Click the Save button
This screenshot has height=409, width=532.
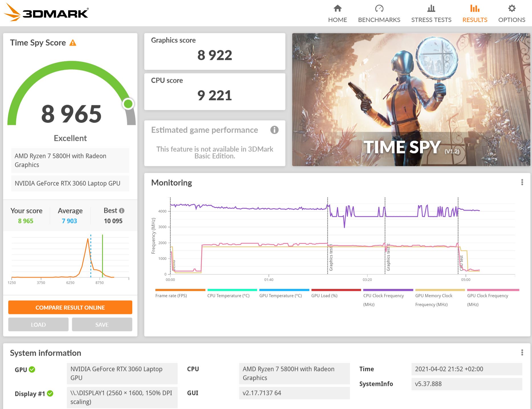tap(102, 325)
